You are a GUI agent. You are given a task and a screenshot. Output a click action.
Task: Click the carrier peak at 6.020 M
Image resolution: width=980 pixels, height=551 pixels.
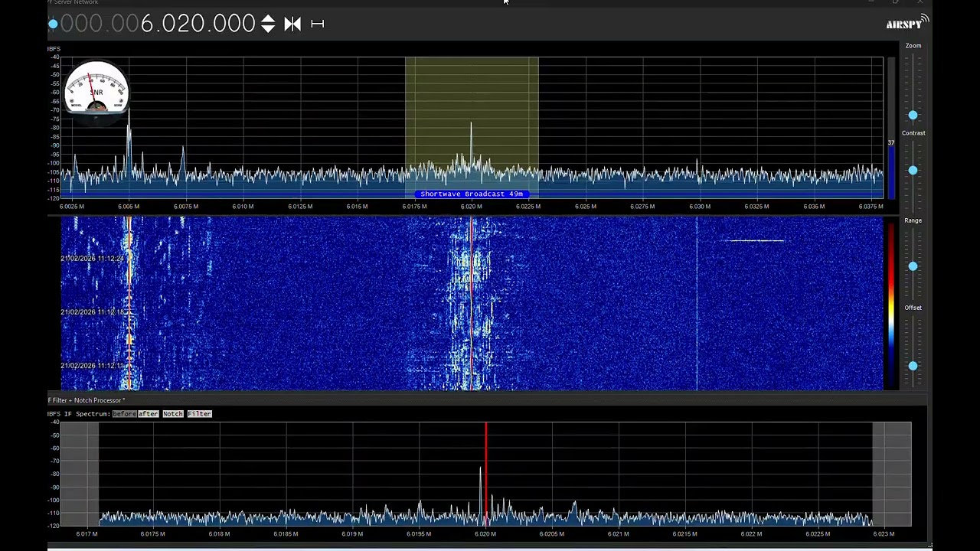point(471,145)
